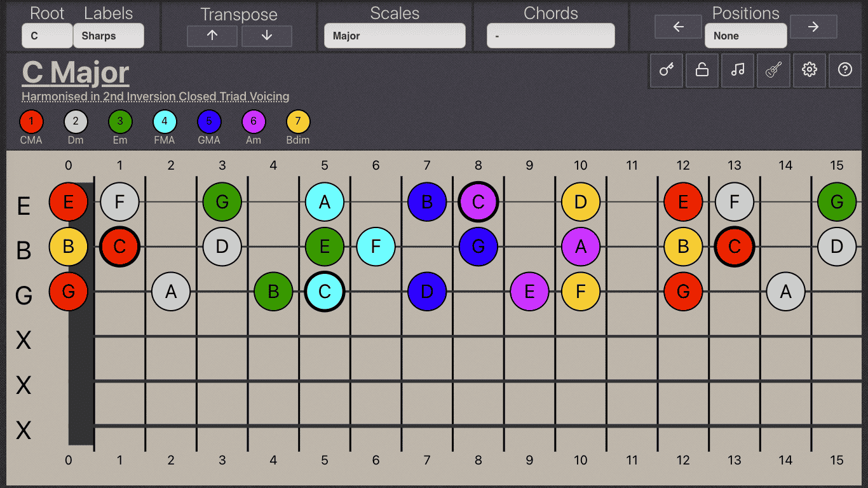Click the Root note input showing C

(x=47, y=36)
